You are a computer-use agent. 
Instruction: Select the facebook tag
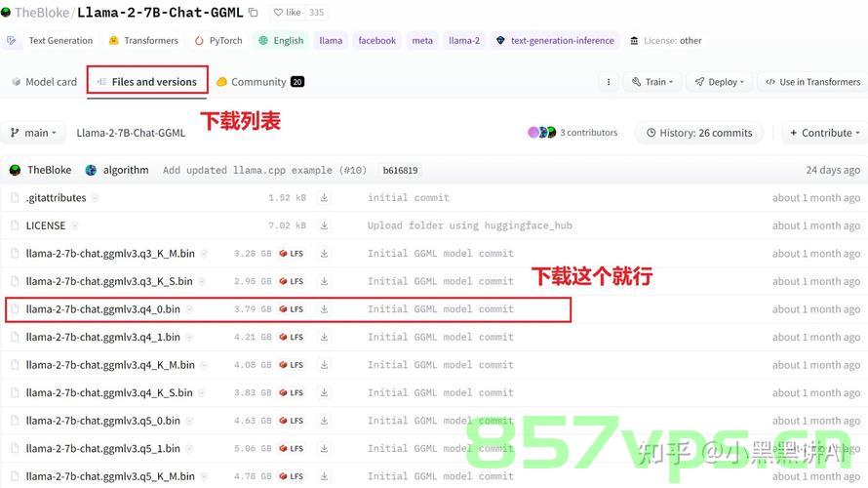(x=377, y=40)
